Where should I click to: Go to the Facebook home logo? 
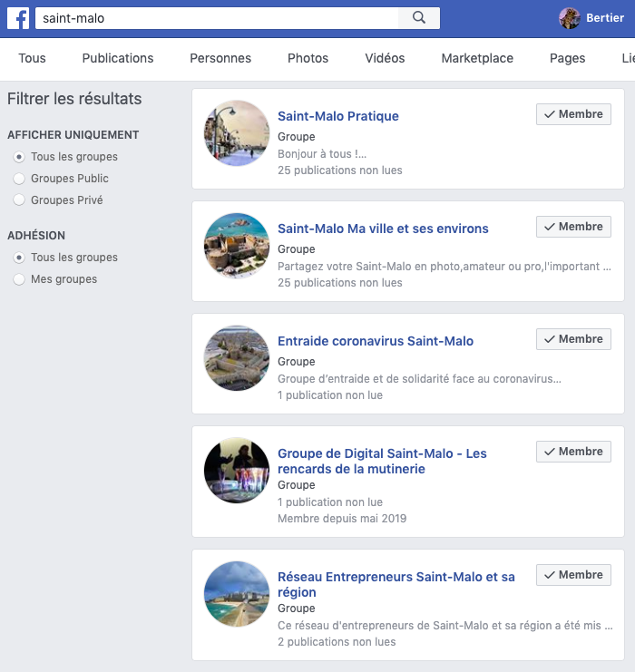(x=18, y=18)
